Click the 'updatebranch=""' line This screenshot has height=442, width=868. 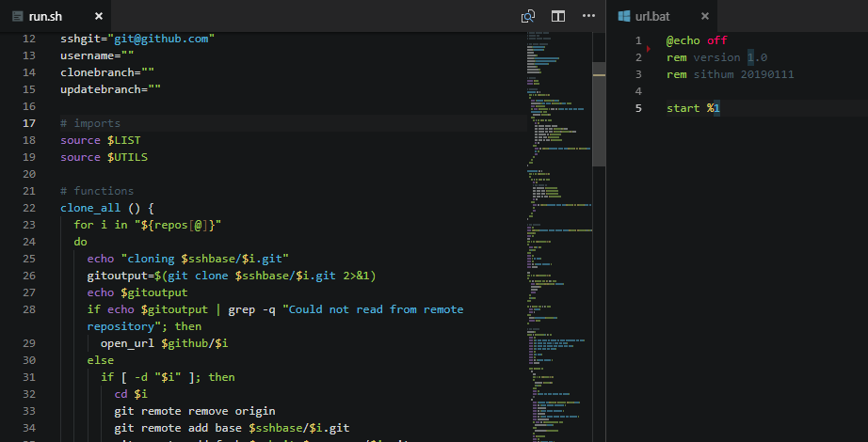(x=110, y=89)
